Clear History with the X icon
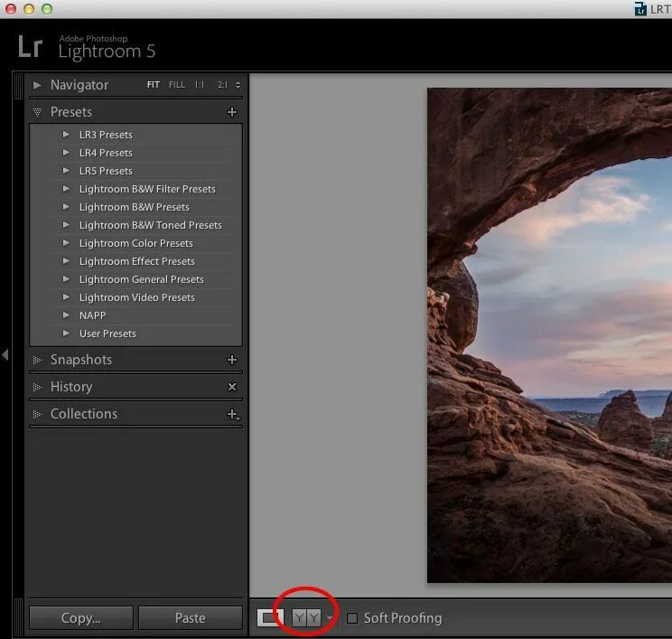This screenshot has height=639, width=672. [232, 387]
